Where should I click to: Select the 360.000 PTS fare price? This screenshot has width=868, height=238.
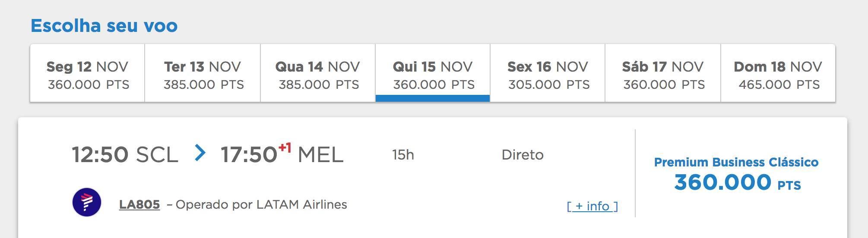738,182
